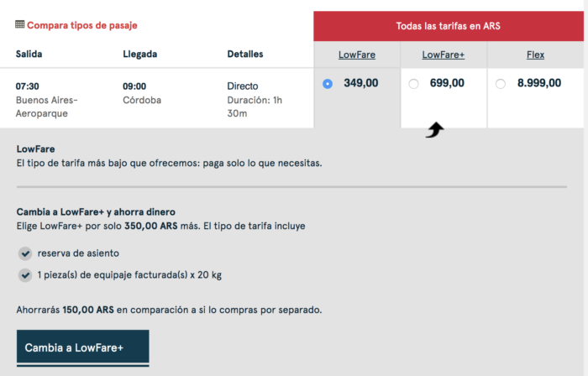Image resolution: width=588 pixels, height=376 pixels.
Task: Click the 8.999,00 Flex price
Action: 539,82
